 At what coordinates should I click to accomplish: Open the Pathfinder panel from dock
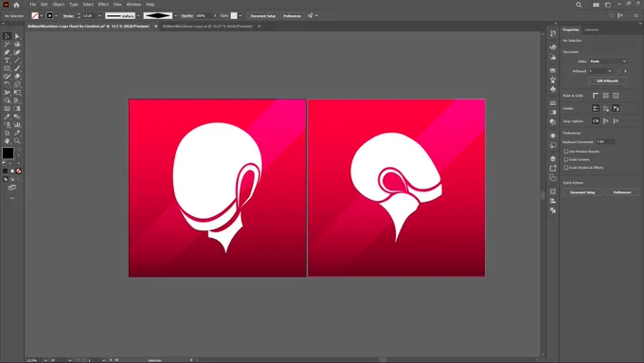point(553,210)
